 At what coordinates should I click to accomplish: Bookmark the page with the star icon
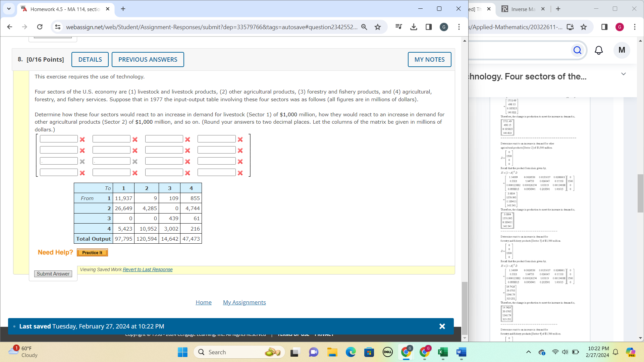378,27
